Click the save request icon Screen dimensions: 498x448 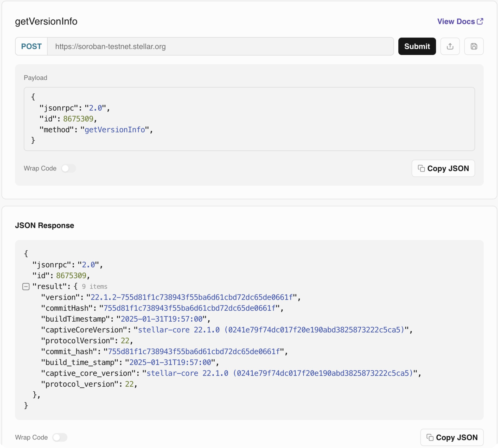coord(474,46)
